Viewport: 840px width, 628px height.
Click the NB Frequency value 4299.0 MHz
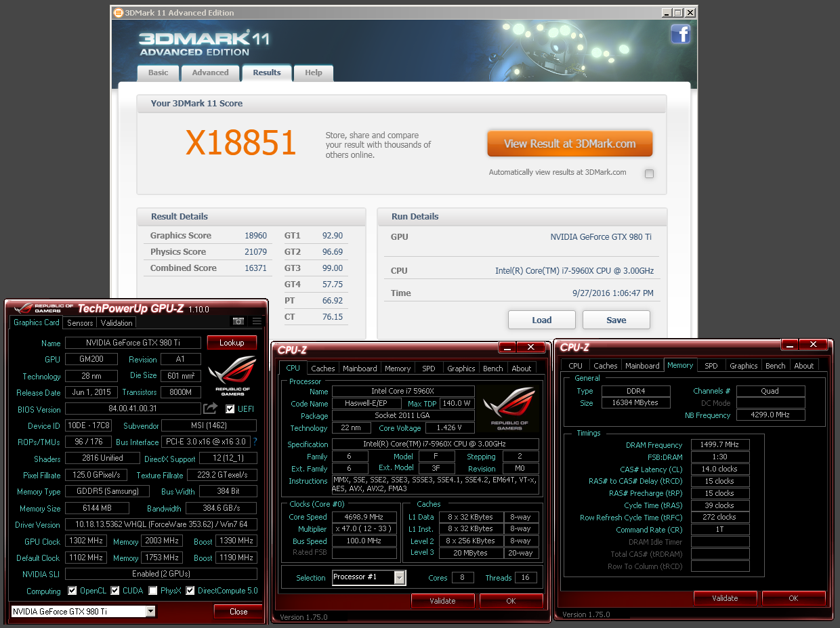(x=771, y=415)
